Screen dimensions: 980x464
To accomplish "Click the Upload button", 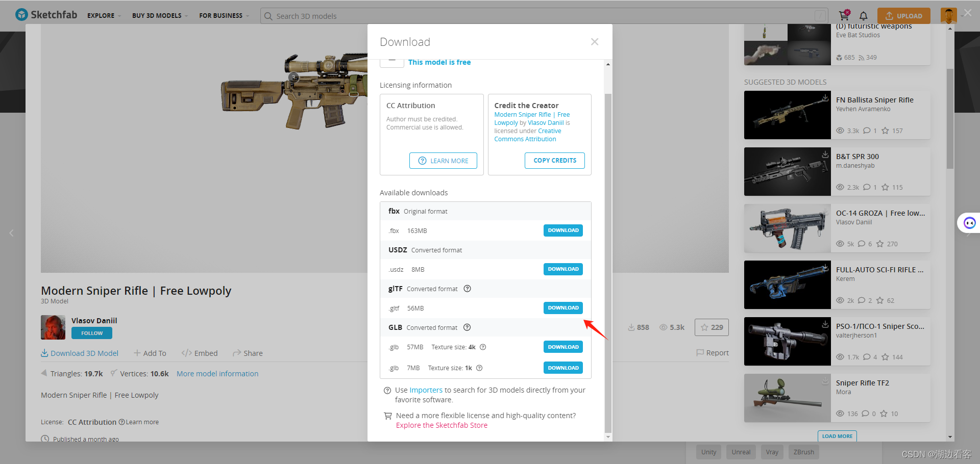I will [x=904, y=16].
